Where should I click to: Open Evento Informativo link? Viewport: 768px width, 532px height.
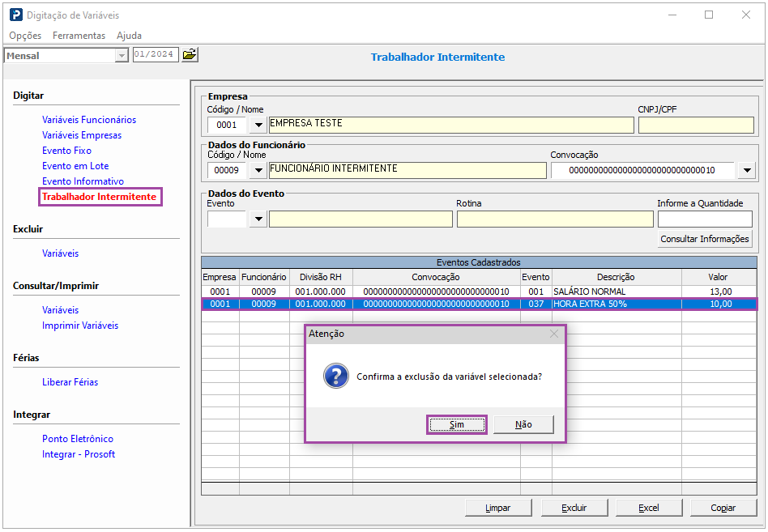point(83,181)
